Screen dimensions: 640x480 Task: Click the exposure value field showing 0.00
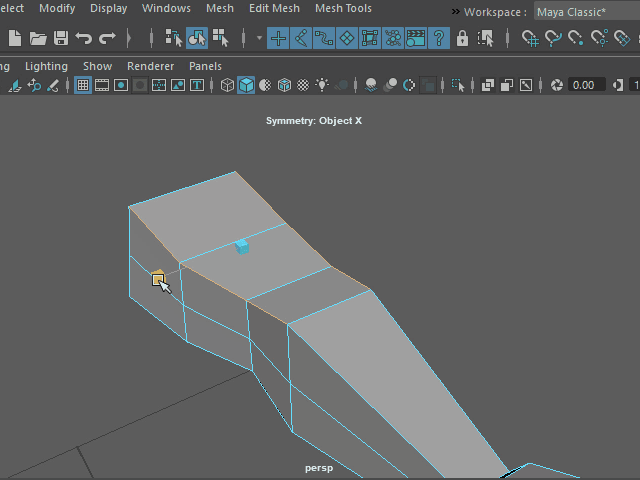coord(586,85)
